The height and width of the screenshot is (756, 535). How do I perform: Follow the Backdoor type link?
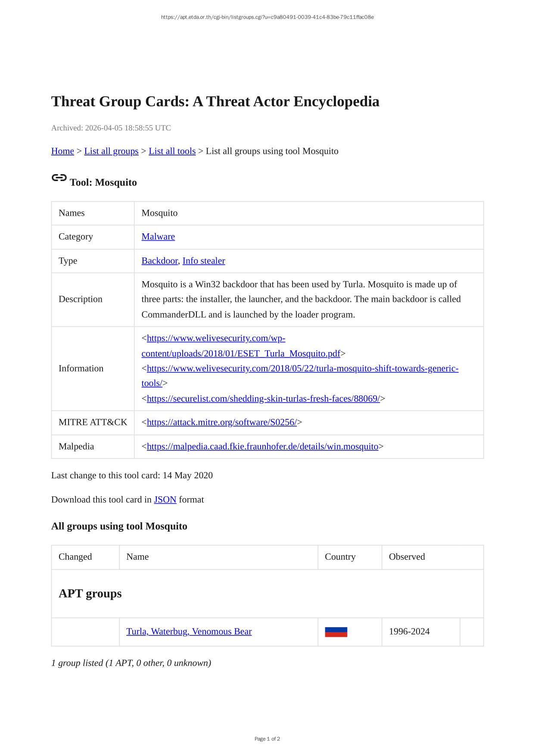(x=159, y=261)
